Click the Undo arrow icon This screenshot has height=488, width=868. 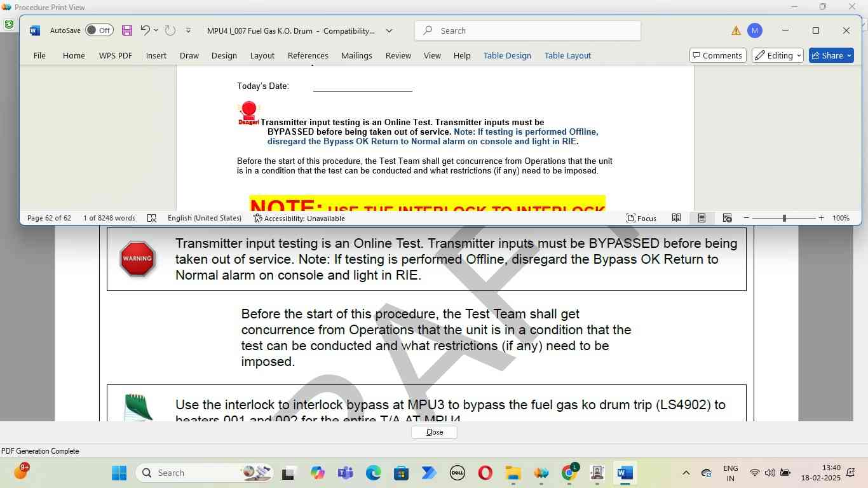point(145,30)
